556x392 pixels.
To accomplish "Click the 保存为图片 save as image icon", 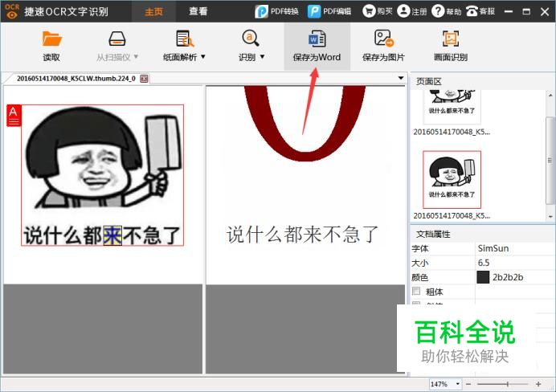I will (x=384, y=39).
